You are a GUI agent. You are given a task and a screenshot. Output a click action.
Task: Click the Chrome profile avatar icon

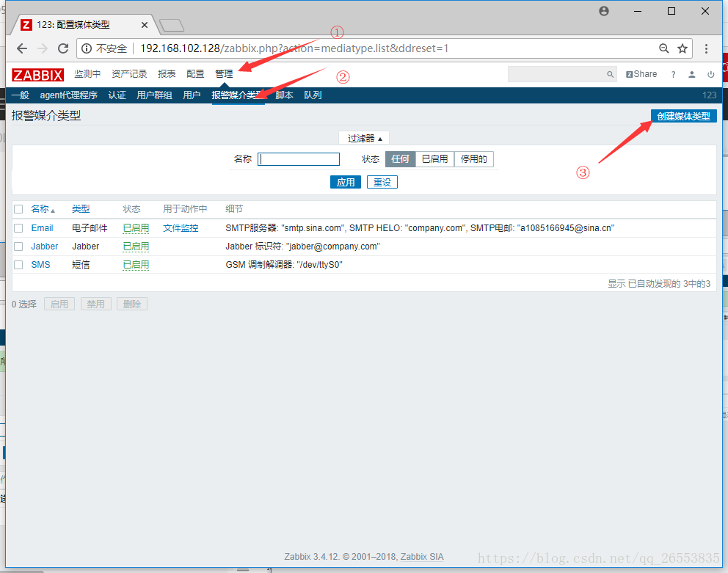click(x=603, y=11)
